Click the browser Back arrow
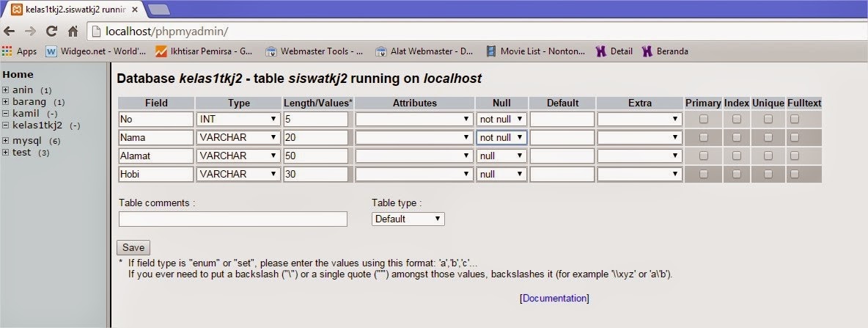Screen dimensions: 868x328 [x=10, y=31]
